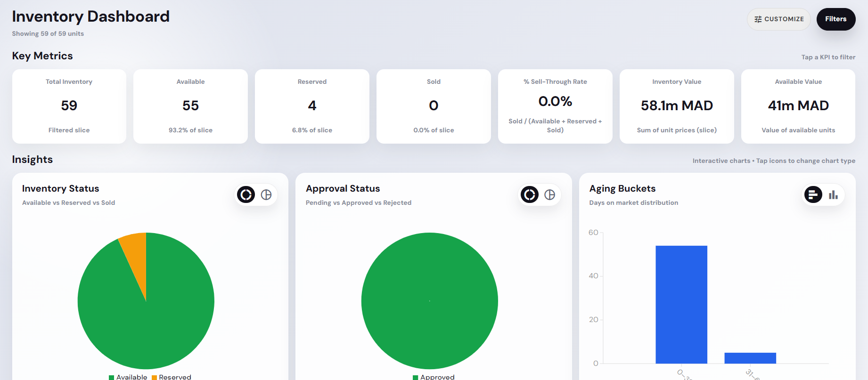Click the tall blue Aging Buckets bar
The height and width of the screenshot is (380, 868).
coord(681,305)
